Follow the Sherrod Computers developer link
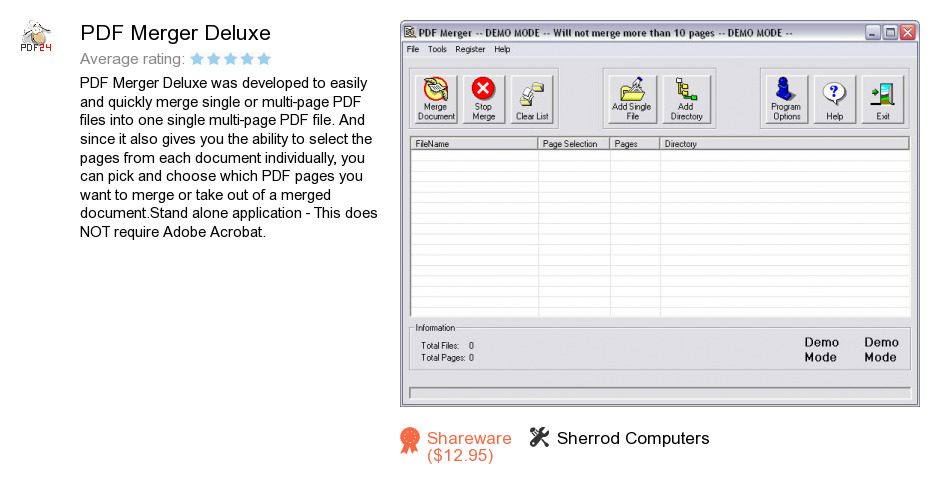This screenshot has width=940, height=491. tap(632, 438)
